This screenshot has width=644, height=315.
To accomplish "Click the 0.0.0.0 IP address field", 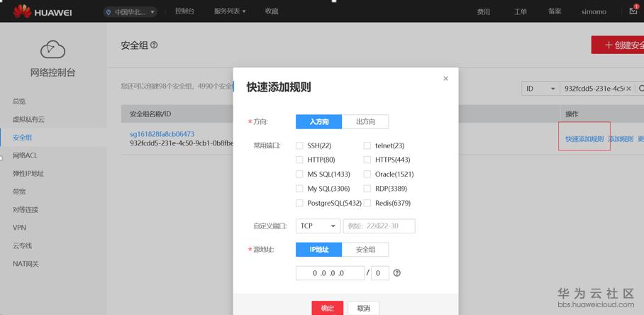I will click(330, 273).
